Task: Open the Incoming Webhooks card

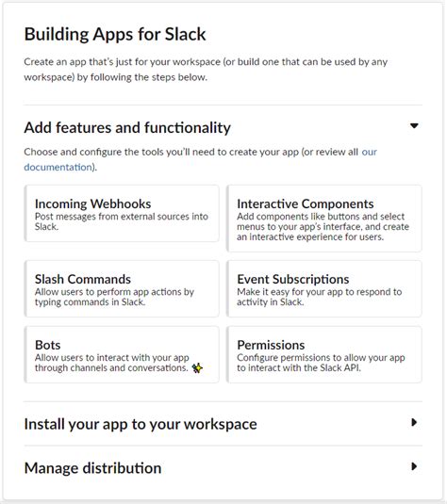Action: (x=122, y=214)
